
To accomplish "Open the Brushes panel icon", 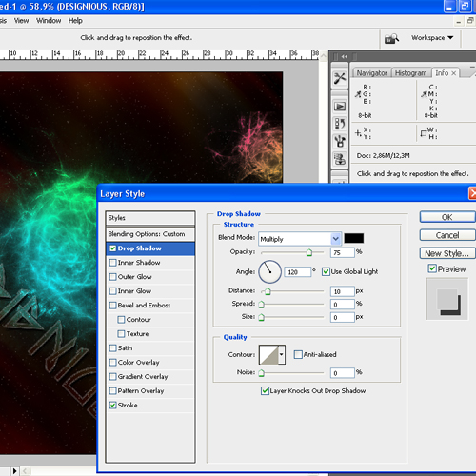I will 340,141.
